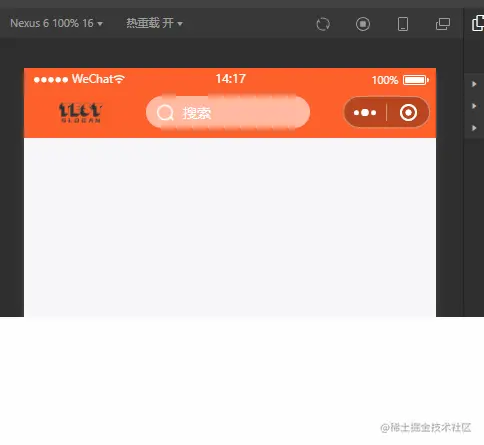Open the Nexus 6 device dropdown
The image size is (484, 445).
(56, 23)
